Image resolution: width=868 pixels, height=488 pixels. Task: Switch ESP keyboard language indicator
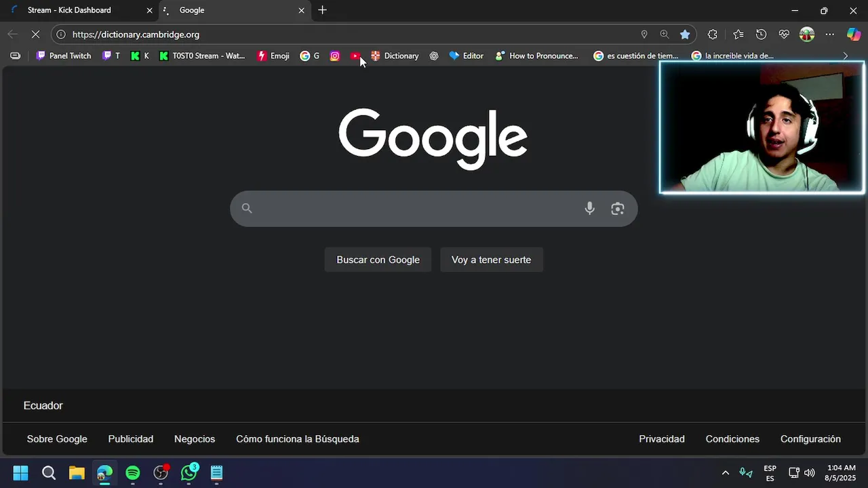pos(770,473)
